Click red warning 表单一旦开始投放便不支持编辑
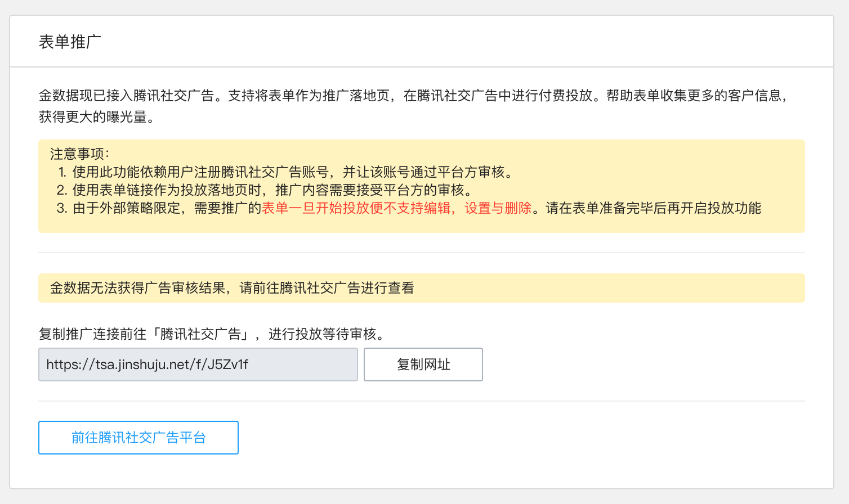Viewport: 849px width, 504px height. 356,208
